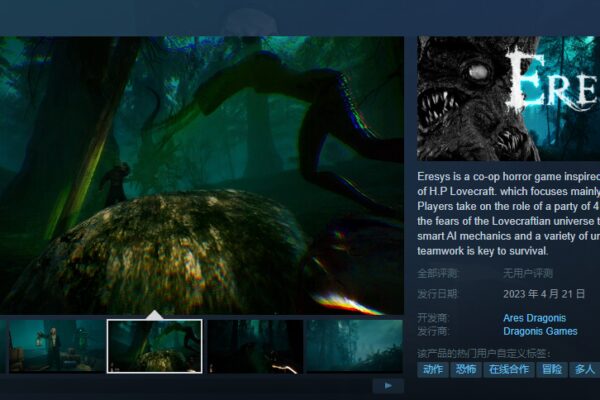Image resolution: width=600 pixels, height=400 pixels.
Task: Click the 无用户评测 review summary
Action: [528, 273]
